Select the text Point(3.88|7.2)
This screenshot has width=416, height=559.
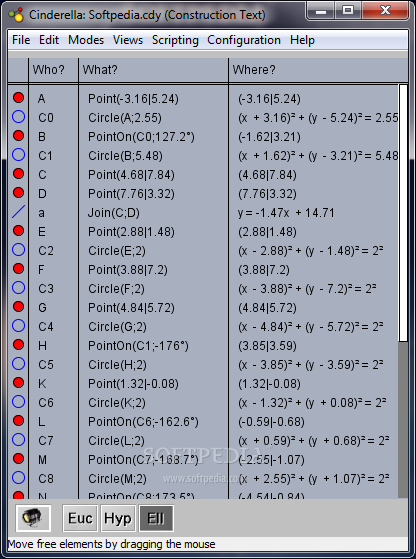128,270
